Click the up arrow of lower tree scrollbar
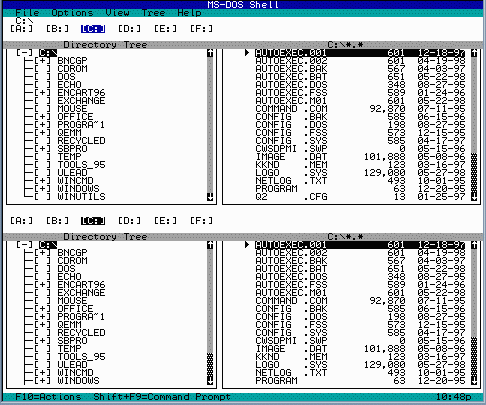486x405 pixels. click(210, 245)
